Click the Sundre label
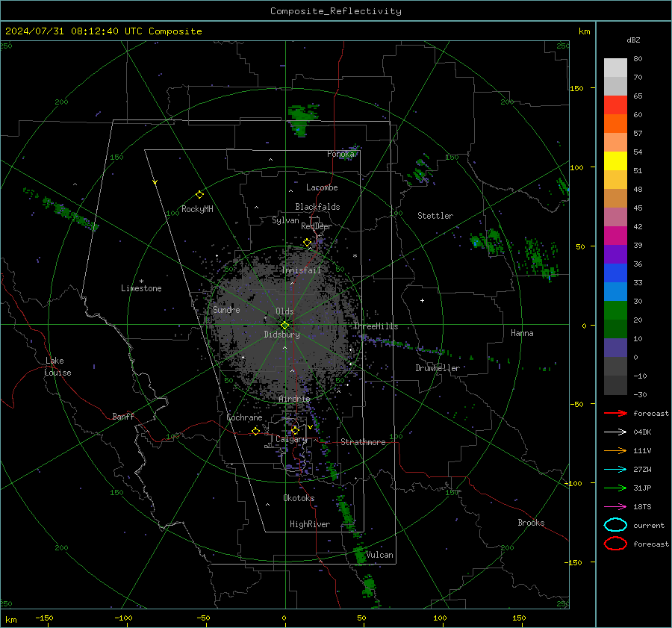 click(x=226, y=310)
